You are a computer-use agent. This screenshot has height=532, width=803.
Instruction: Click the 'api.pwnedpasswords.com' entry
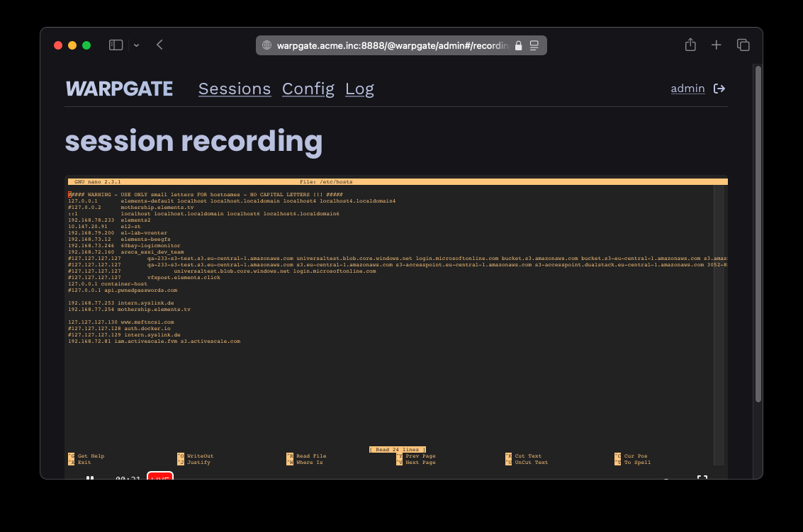pos(141,290)
